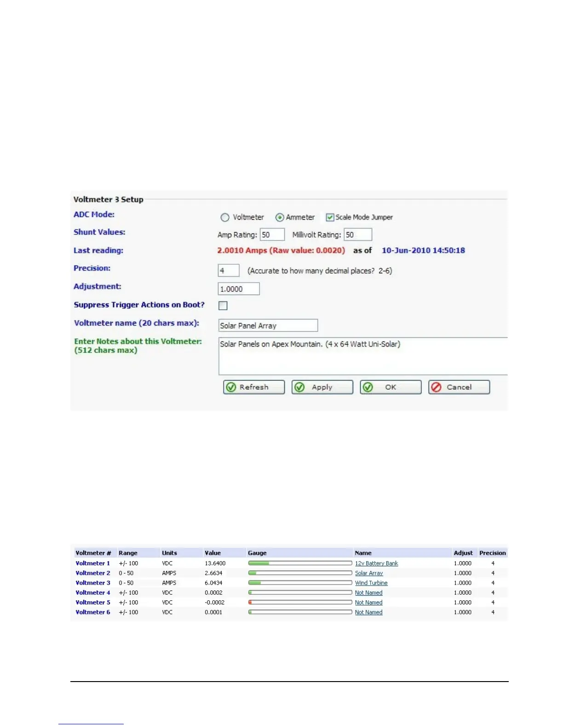
Task: Click the Apply button
Action: (322, 387)
